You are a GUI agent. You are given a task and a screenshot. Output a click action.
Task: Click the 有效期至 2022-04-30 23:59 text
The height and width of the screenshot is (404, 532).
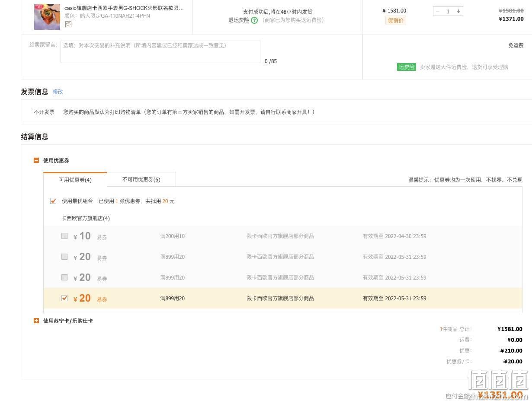pyautogui.click(x=394, y=236)
